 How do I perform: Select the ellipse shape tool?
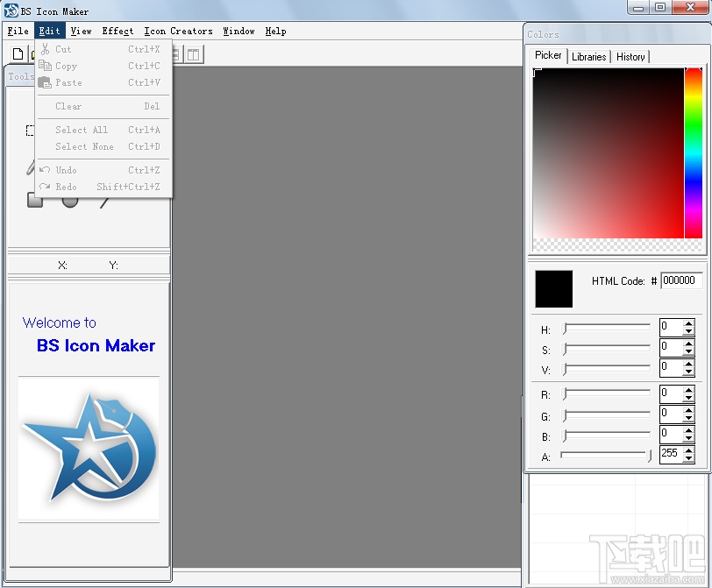(69, 202)
